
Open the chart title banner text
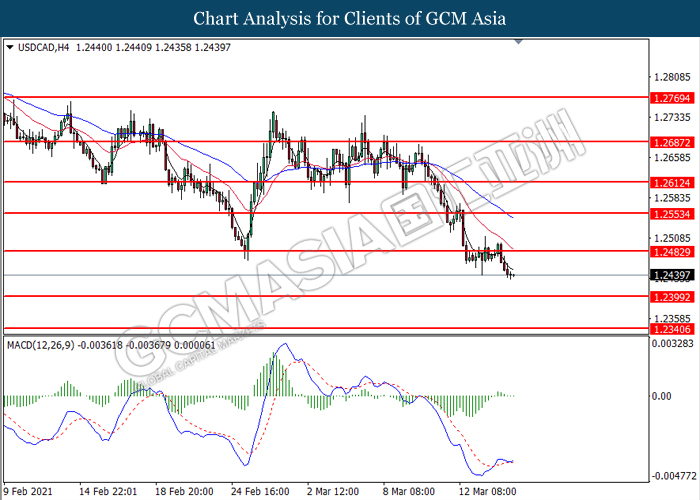click(x=349, y=18)
